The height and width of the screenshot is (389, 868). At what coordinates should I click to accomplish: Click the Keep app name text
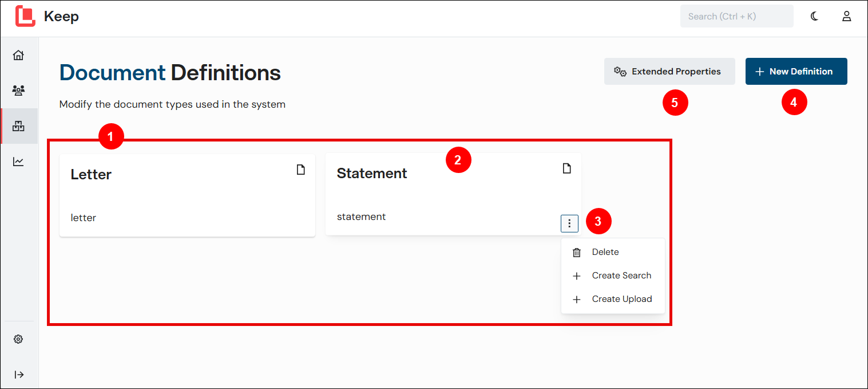pyautogui.click(x=61, y=17)
